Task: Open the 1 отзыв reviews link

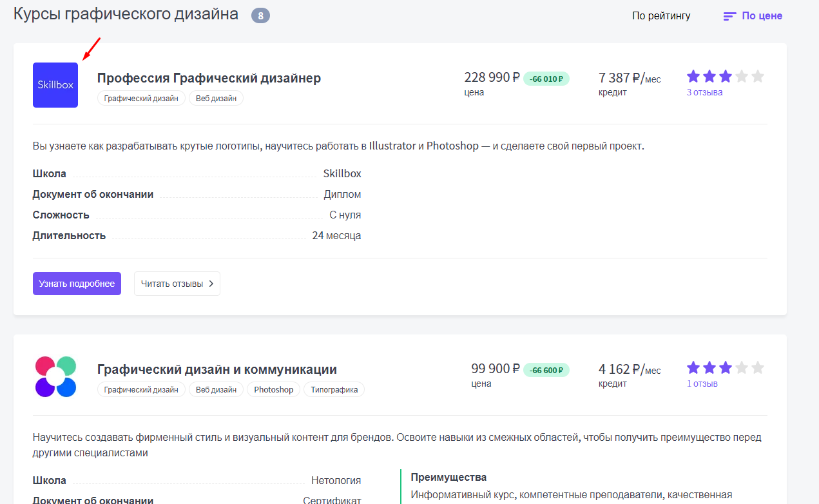Action: click(702, 383)
